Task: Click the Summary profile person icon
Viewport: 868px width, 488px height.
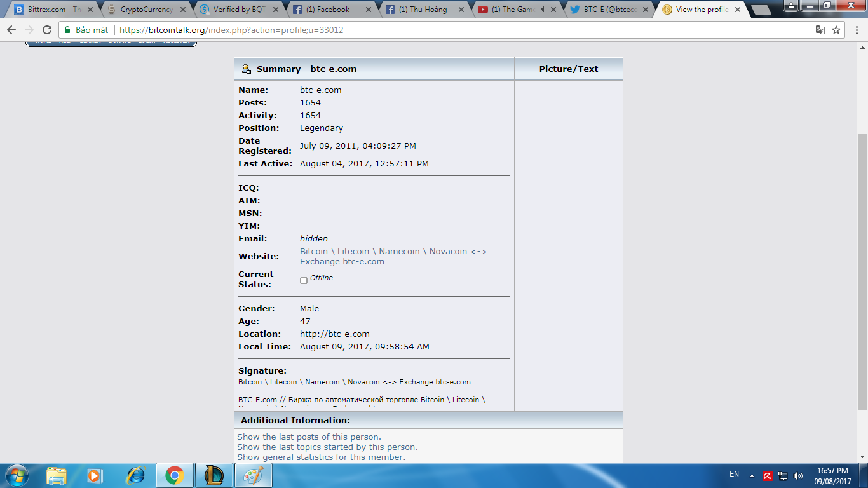Action: click(247, 69)
